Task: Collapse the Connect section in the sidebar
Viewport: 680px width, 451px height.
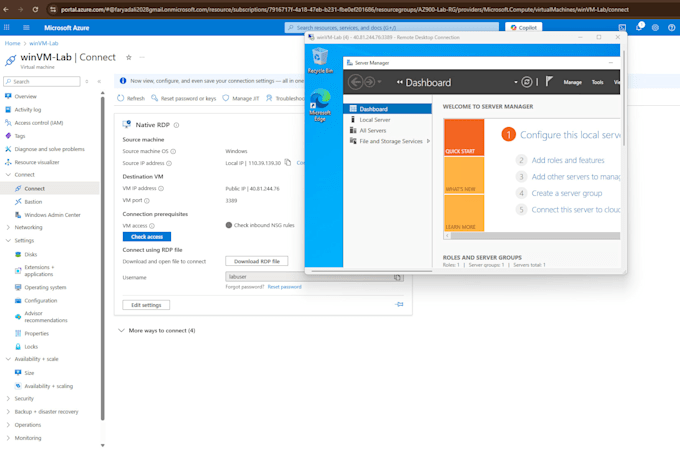Action: 8,175
